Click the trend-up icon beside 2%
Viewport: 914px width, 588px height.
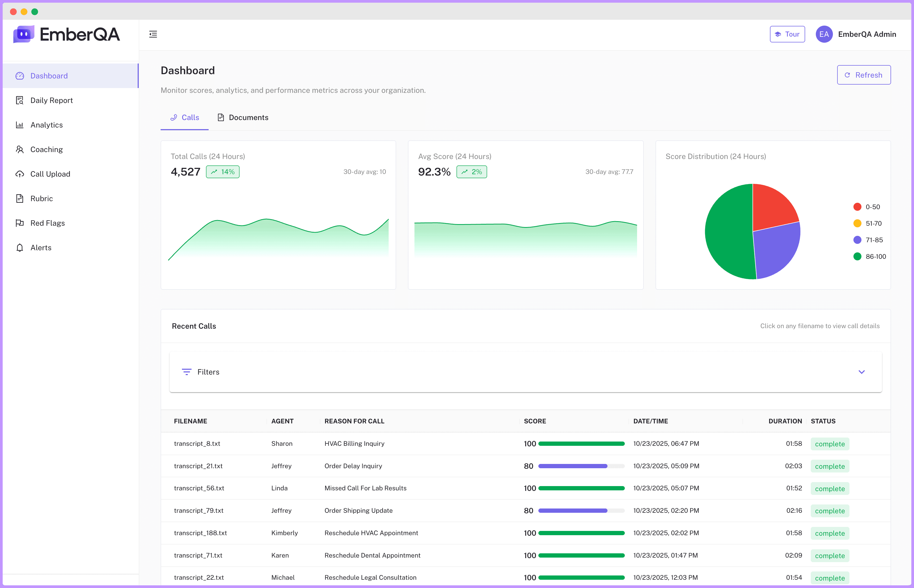click(x=464, y=172)
